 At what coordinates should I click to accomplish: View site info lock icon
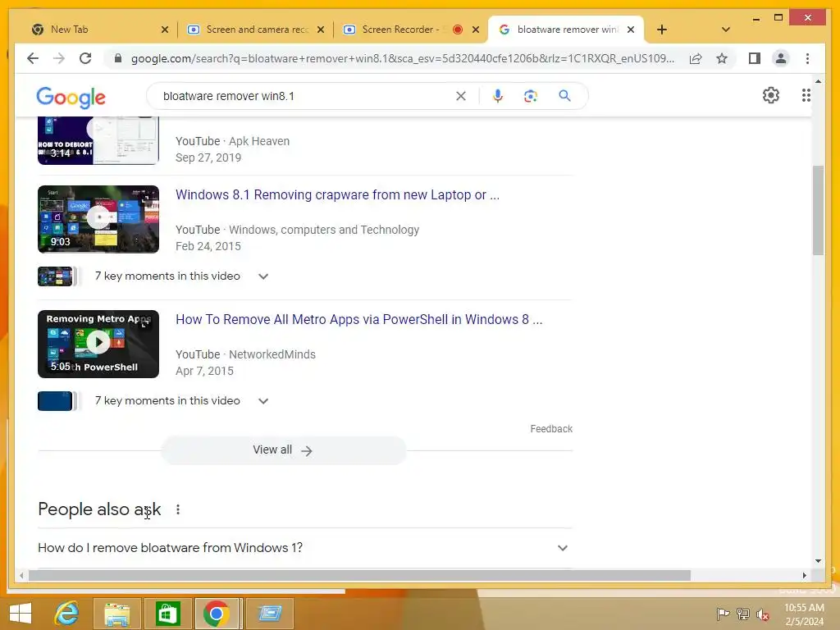[x=118, y=58]
